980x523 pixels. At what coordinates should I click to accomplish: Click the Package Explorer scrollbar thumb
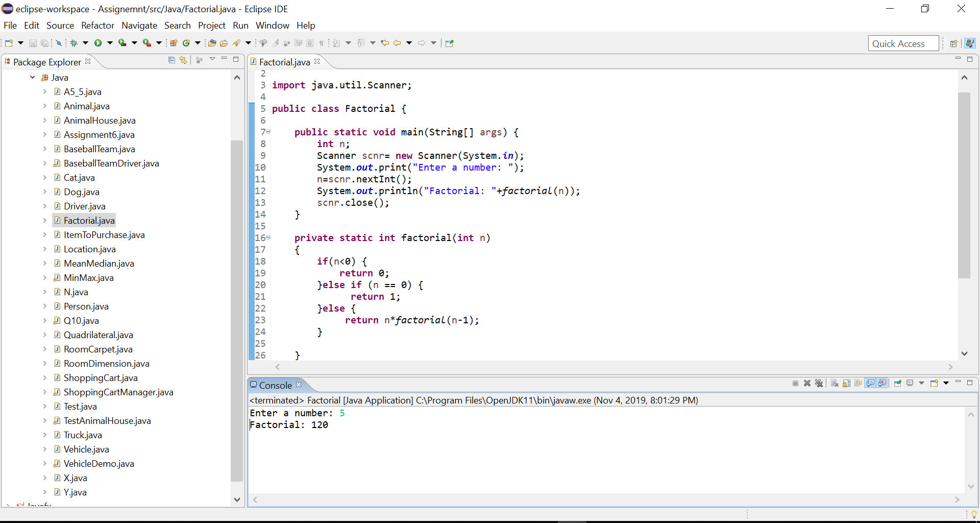pyautogui.click(x=237, y=311)
